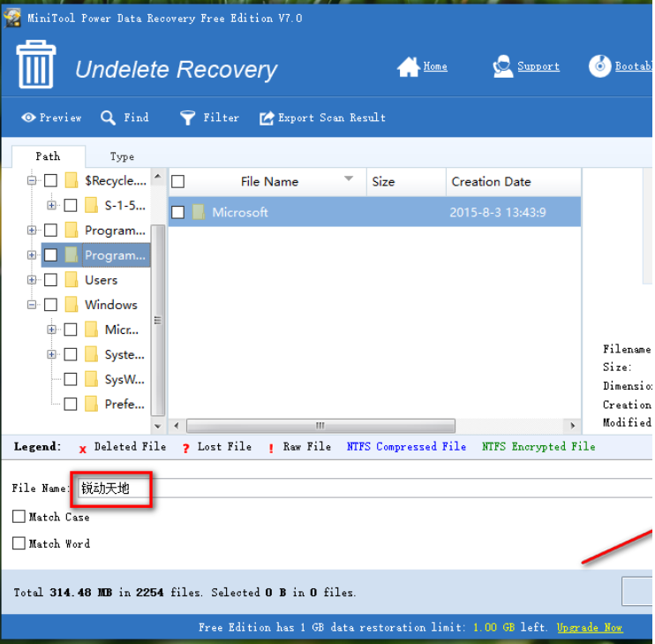Screen dimensions: 655x644
Task: Click the Export Scan Result icon
Action: pyautogui.click(x=267, y=118)
